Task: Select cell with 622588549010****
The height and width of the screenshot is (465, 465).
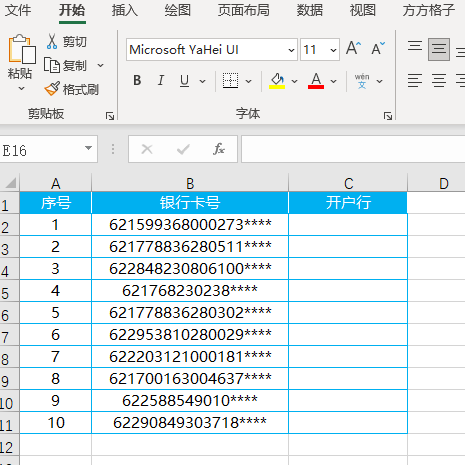Action: pyautogui.click(x=190, y=400)
